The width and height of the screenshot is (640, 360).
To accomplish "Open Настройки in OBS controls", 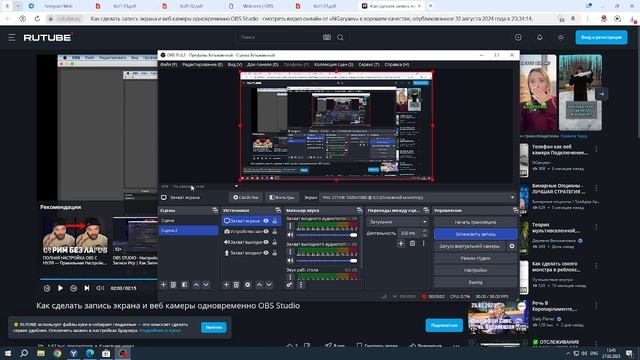I will pyautogui.click(x=476, y=270).
